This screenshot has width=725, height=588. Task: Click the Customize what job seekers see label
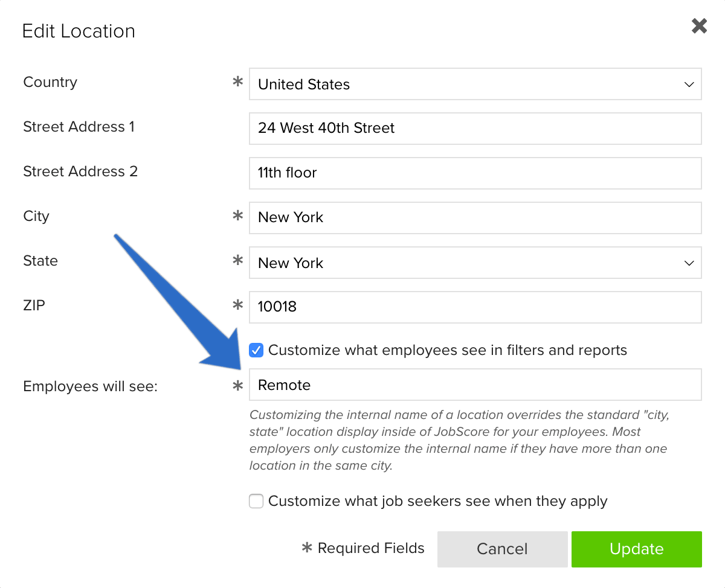pos(437,501)
